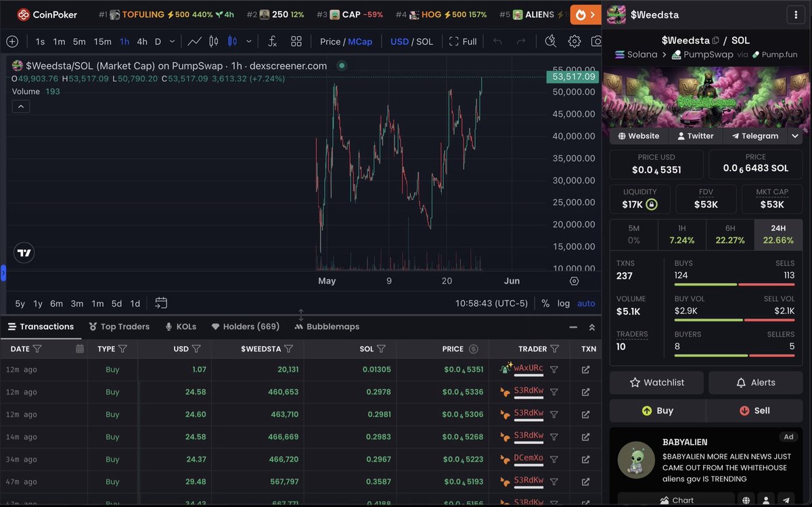Open the $Weedsta three-dot options menu
This screenshot has width=812, height=507.
(795, 14)
